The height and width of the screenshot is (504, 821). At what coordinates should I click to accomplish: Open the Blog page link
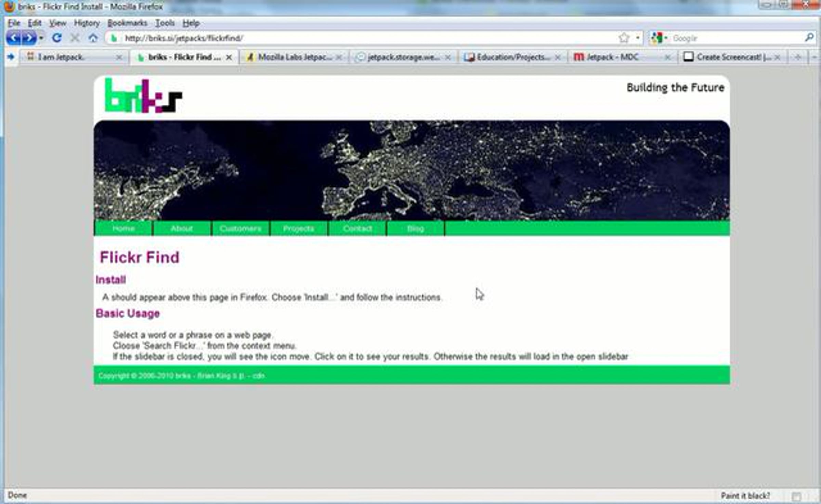(416, 228)
